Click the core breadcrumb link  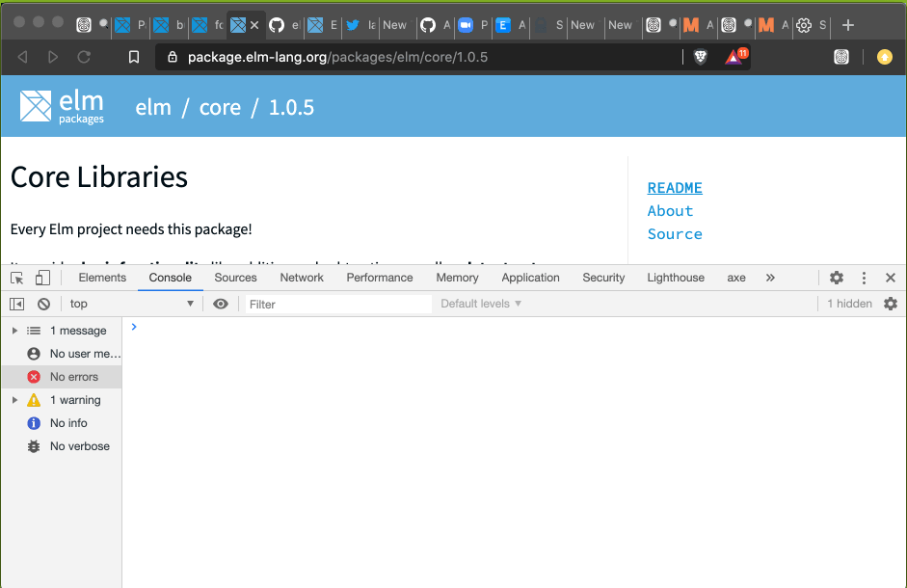point(220,108)
